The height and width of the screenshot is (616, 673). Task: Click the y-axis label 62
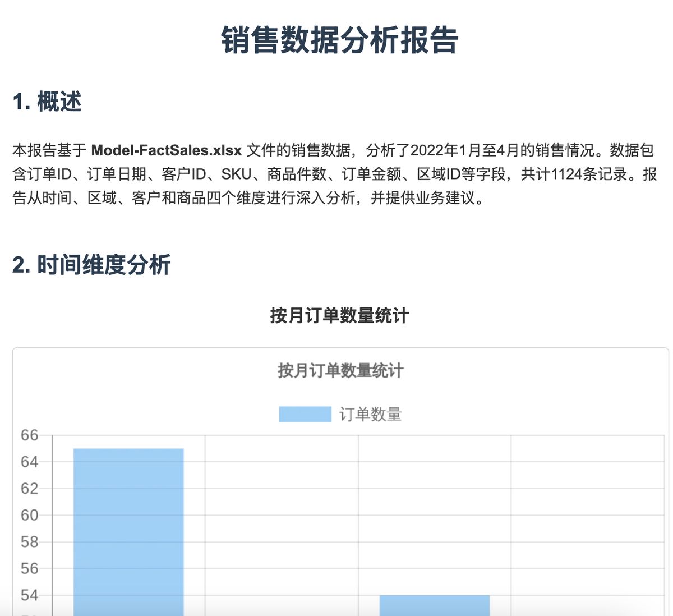[29, 489]
